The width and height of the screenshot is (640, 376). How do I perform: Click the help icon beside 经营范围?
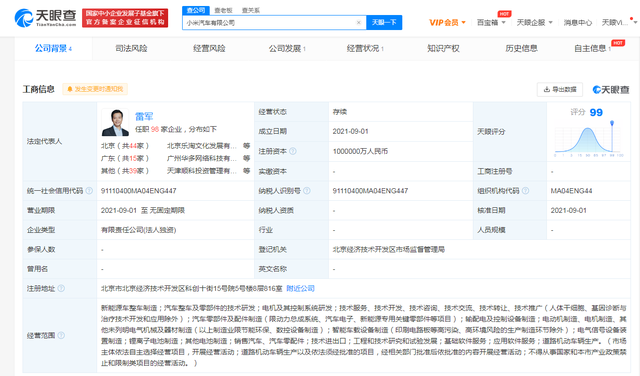[x=61, y=335]
